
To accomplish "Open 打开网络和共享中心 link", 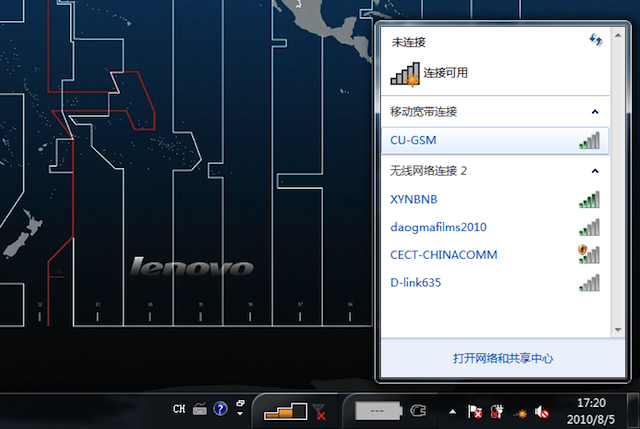I will [502, 358].
